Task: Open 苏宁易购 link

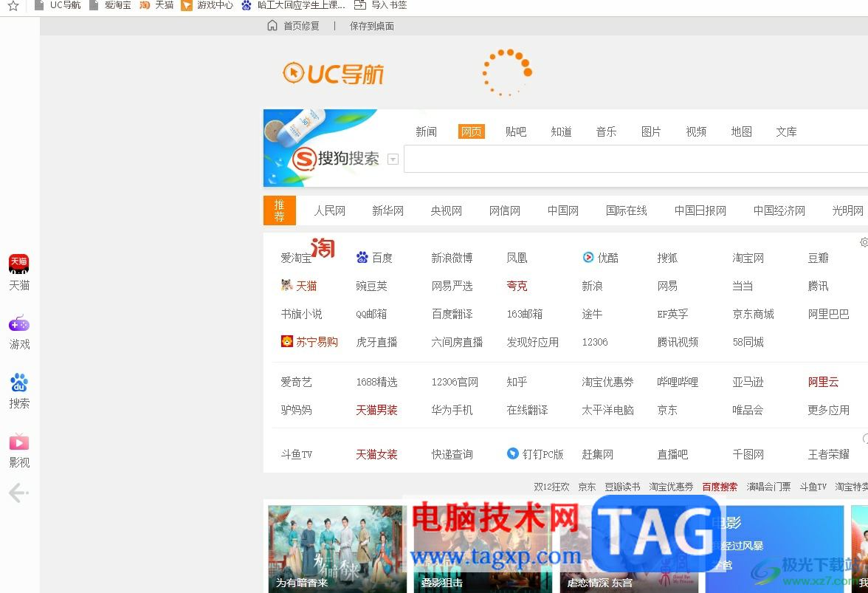Action: coord(309,342)
